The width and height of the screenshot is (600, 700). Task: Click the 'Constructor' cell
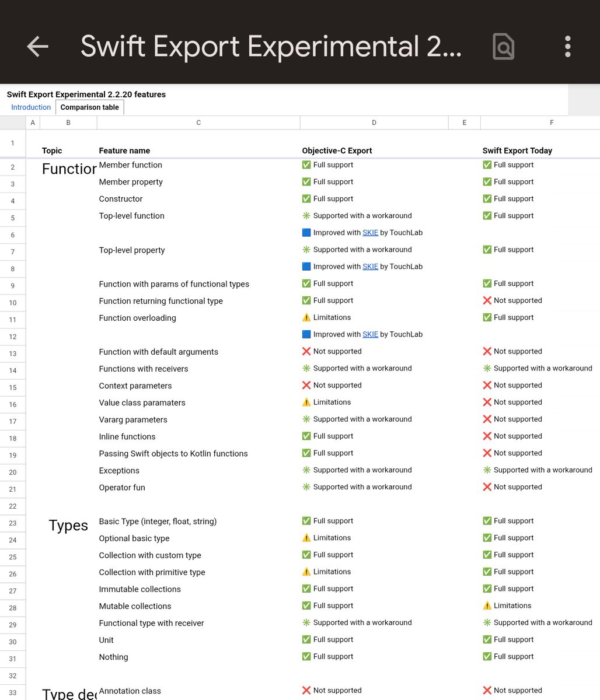coord(121,199)
